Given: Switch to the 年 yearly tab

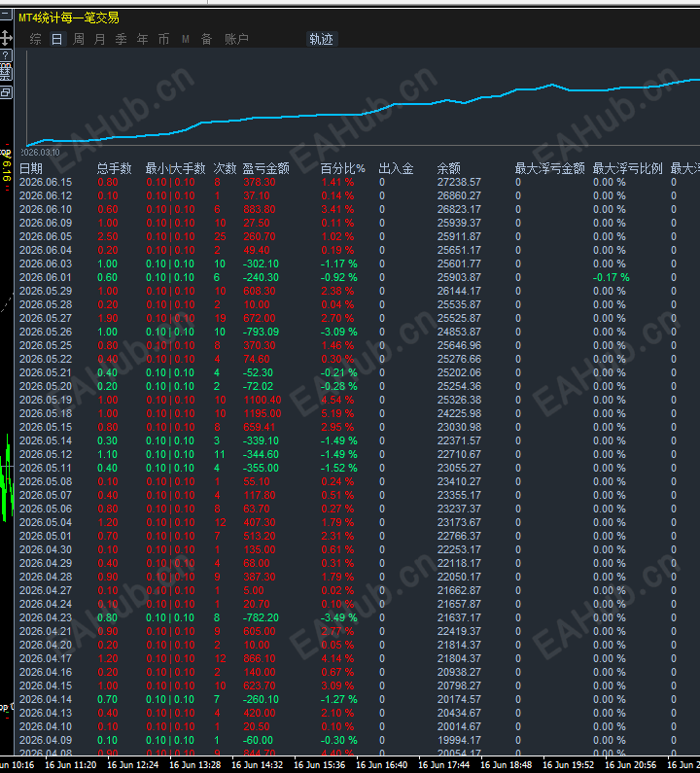Looking at the screenshot, I should click(x=143, y=39).
